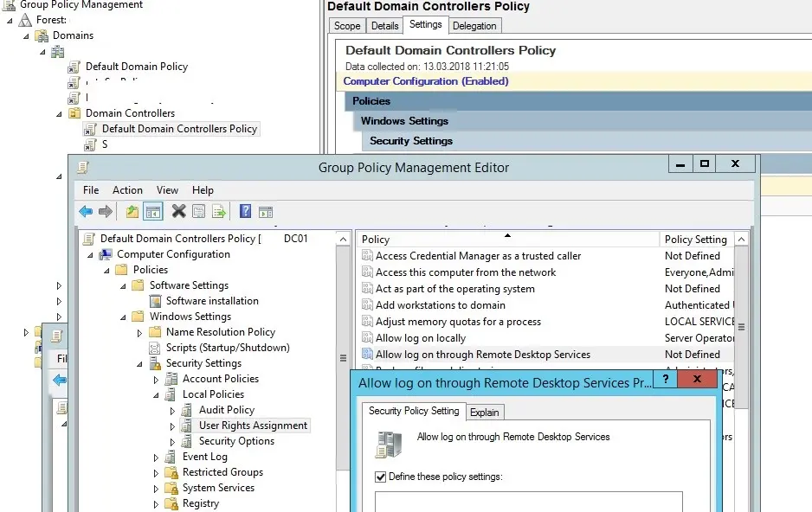Click the policy list scroll up arrow
The image size is (812, 512).
742,240
